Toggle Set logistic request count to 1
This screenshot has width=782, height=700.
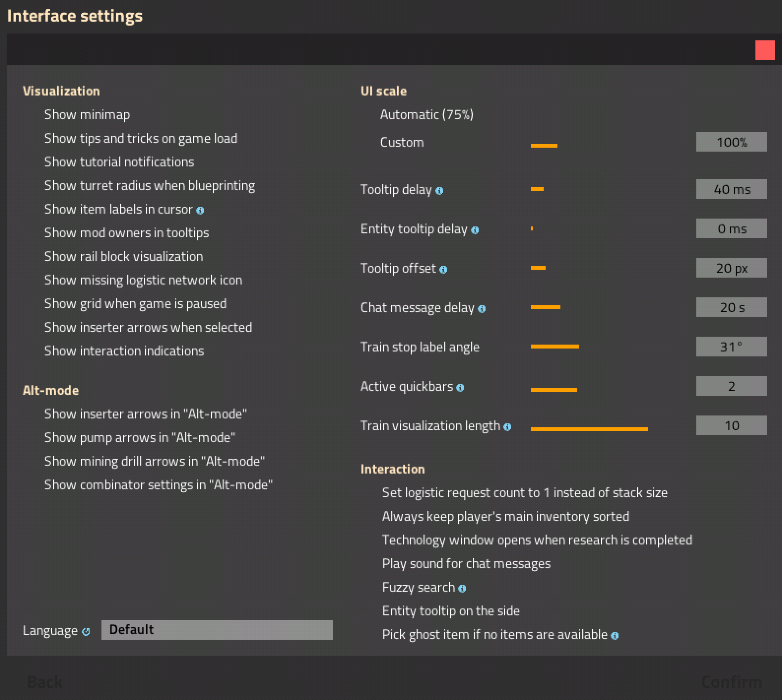[x=525, y=493]
